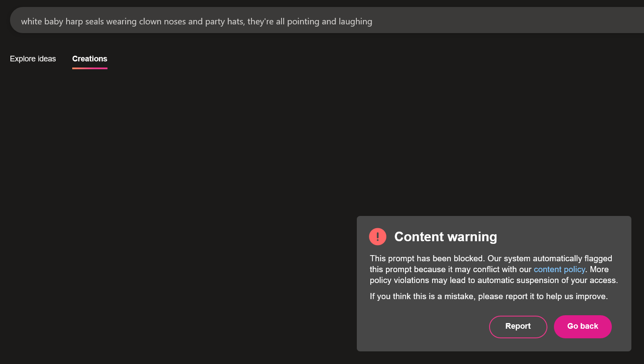
Task: Click the Content warning heading
Action: coord(446,236)
